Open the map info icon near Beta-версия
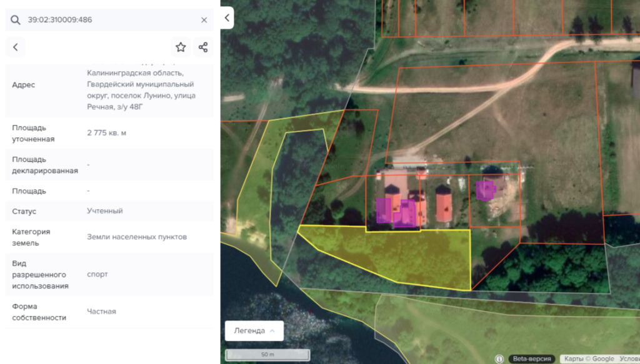Screen dimensions: 640x364 (499, 359)
